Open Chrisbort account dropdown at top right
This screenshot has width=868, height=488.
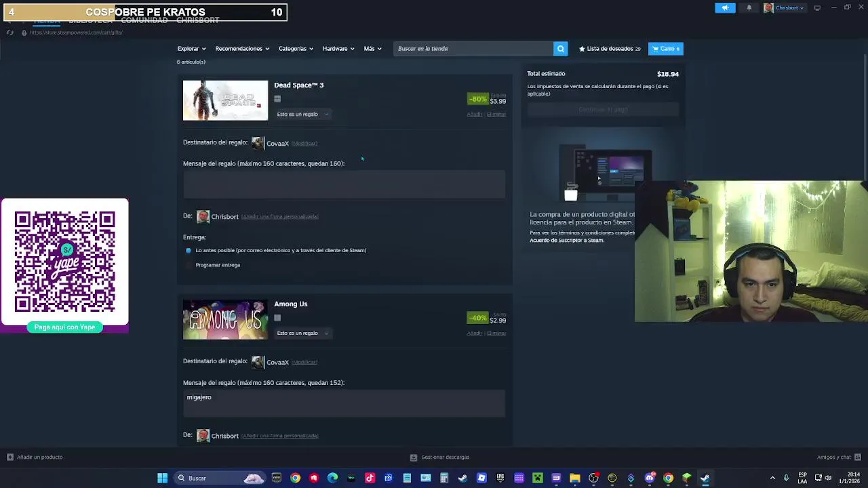(784, 7)
